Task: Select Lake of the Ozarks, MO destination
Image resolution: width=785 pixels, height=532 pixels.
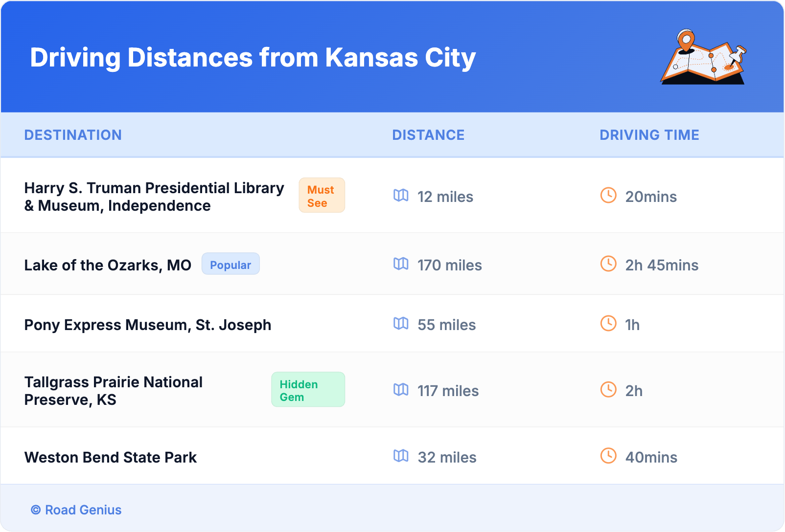Action: 108,265
